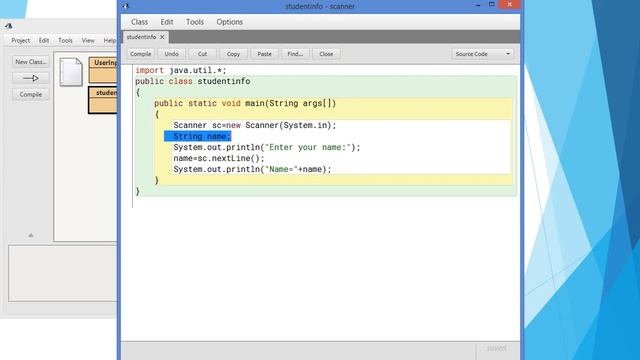Viewport: 640px width, 360px height.
Task: Minimize the studentinfo editor window
Action: click(478, 5)
